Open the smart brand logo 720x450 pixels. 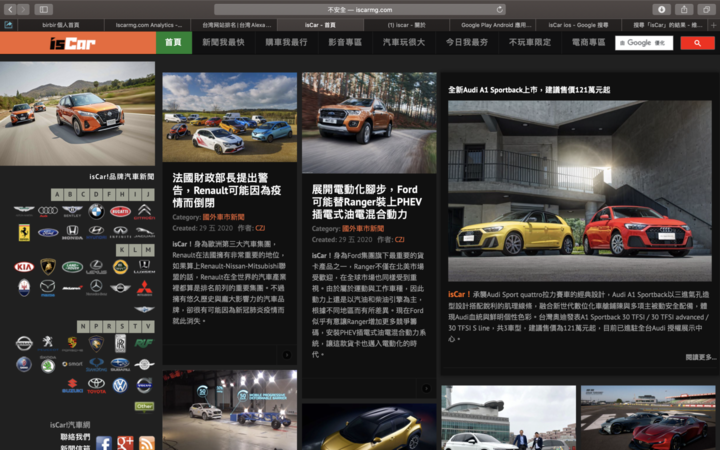tap(72, 364)
